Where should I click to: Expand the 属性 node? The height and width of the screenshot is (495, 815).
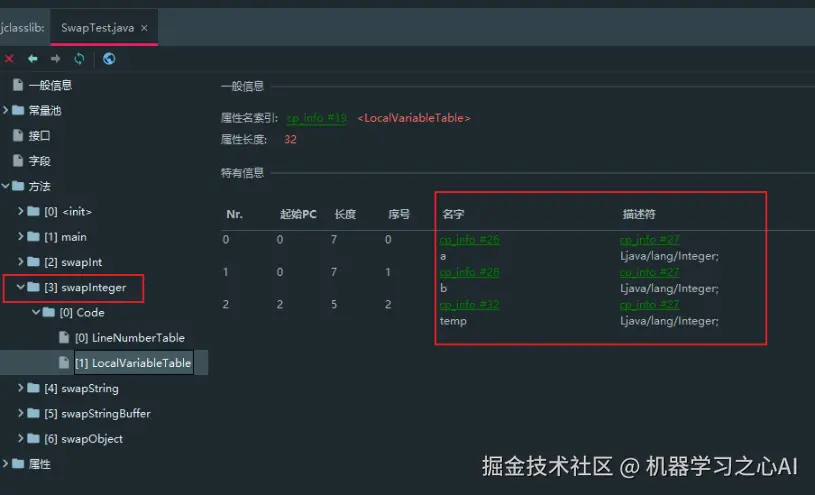[x=6, y=464]
